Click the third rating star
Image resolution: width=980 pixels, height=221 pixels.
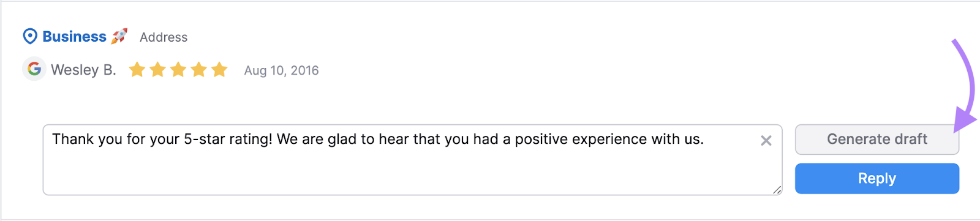point(178,70)
